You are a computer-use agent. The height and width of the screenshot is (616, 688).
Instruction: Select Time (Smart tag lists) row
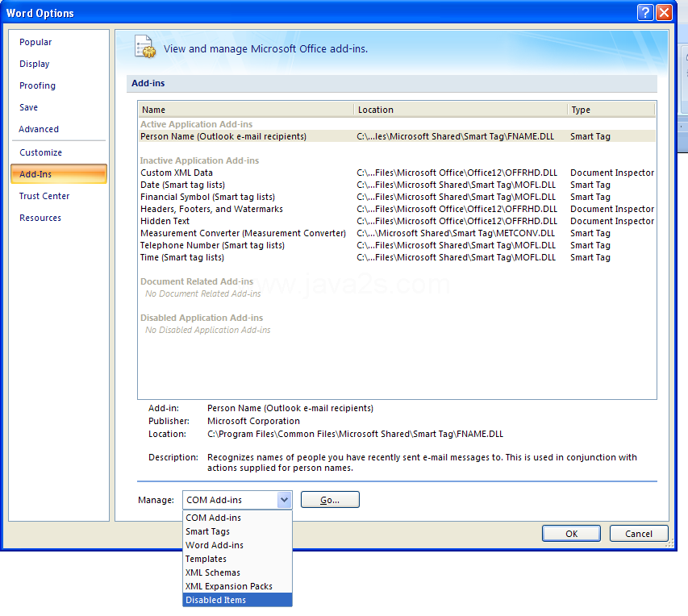click(397, 257)
